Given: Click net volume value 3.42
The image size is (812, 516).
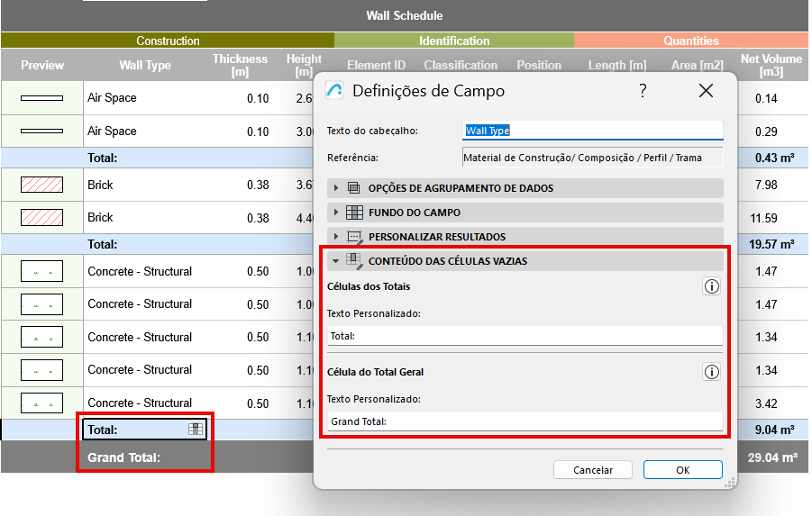Looking at the screenshot, I should pyautogui.click(x=766, y=403).
